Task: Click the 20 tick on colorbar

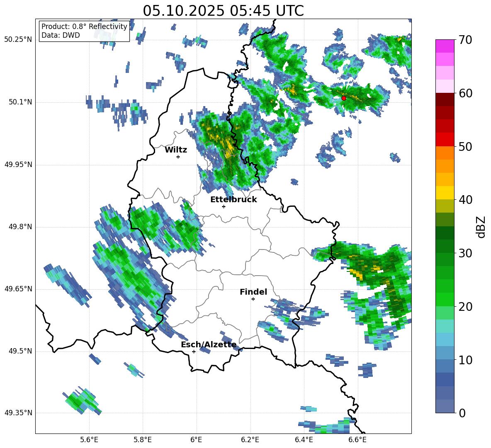Action: pyautogui.click(x=465, y=307)
